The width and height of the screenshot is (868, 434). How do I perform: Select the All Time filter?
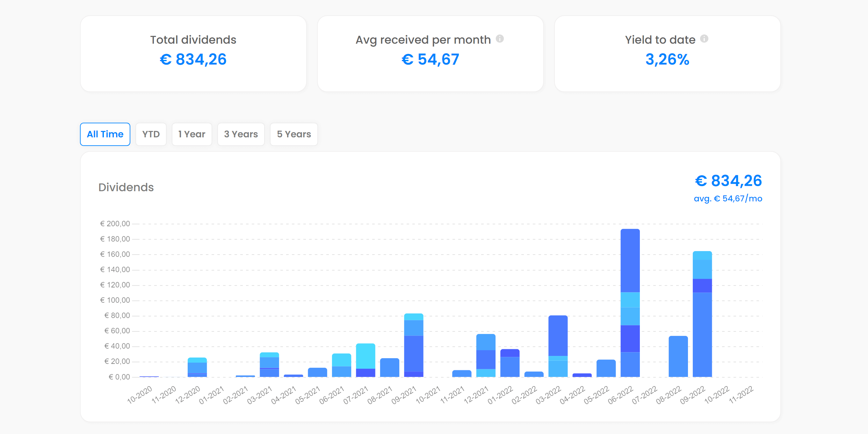coord(105,134)
